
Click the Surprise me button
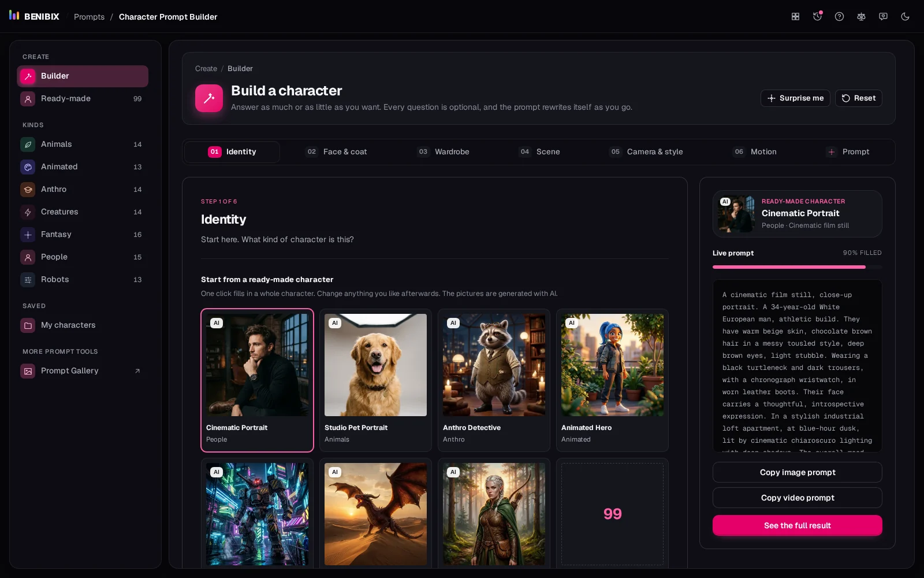coord(795,98)
